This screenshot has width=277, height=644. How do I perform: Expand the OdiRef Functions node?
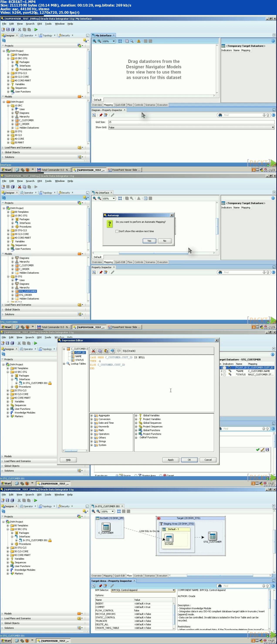point(136,438)
